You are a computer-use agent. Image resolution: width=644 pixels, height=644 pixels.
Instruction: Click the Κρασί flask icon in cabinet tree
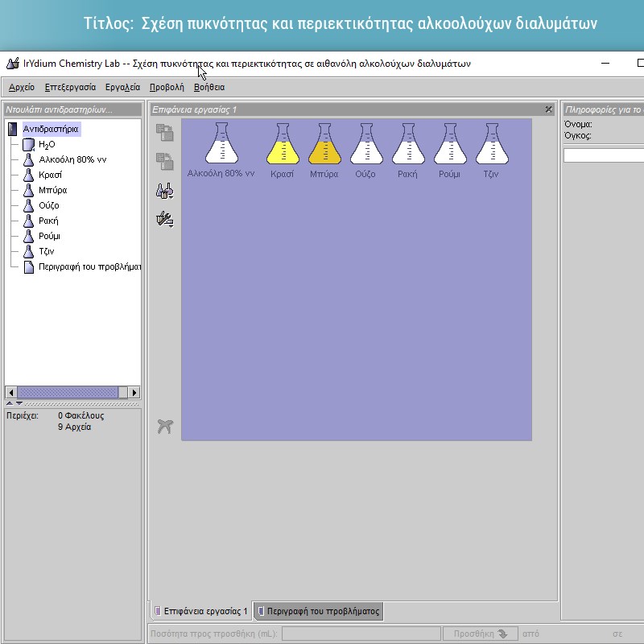click(x=28, y=175)
